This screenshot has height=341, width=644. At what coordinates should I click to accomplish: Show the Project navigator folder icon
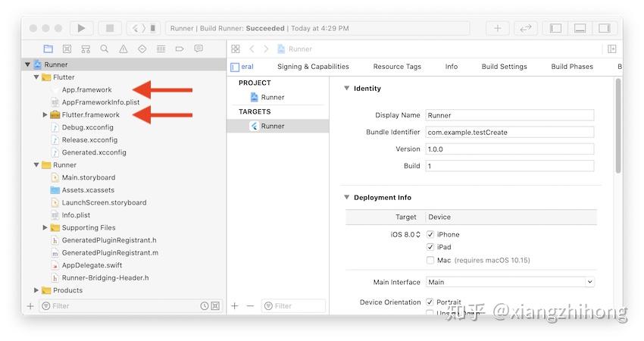[x=48, y=49]
